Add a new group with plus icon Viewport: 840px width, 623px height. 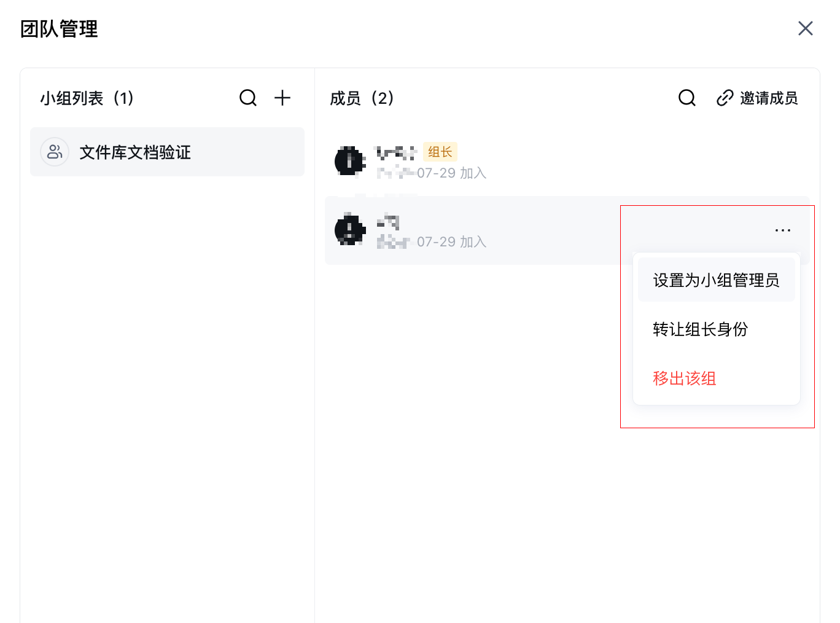point(282,98)
